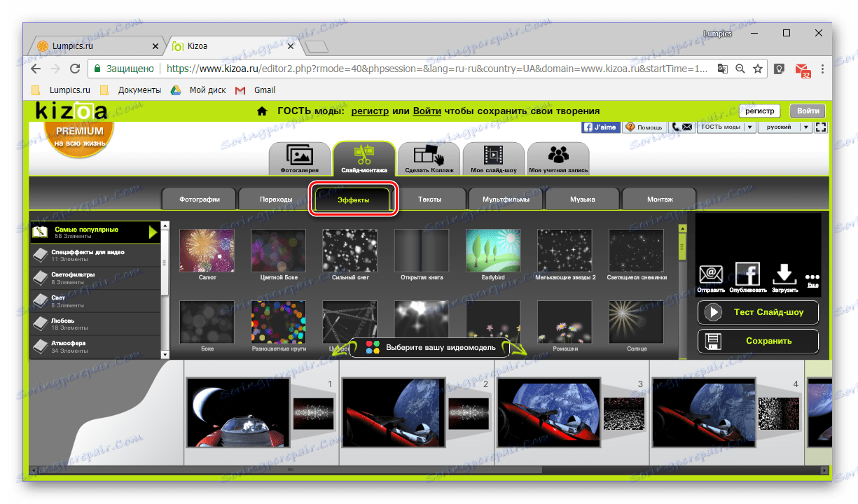
Task: Click the transition thumbnail after slide 3
Action: [624, 414]
